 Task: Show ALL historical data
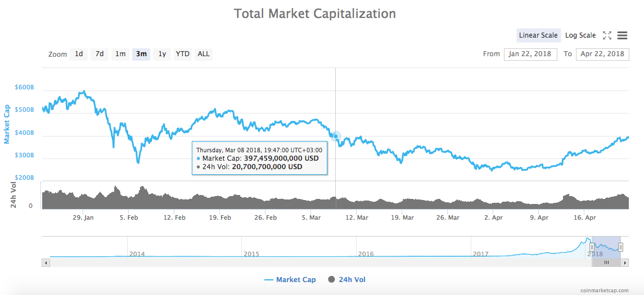[204, 54]
